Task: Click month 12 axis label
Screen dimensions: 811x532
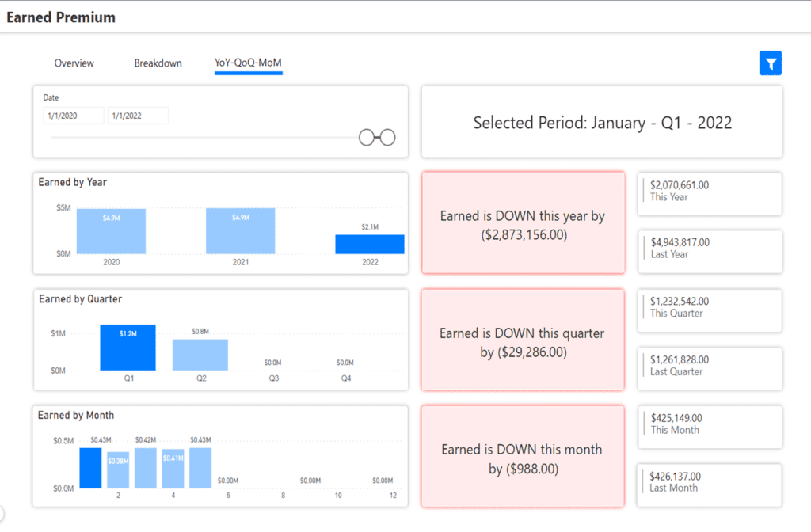Action: [393, 496]
